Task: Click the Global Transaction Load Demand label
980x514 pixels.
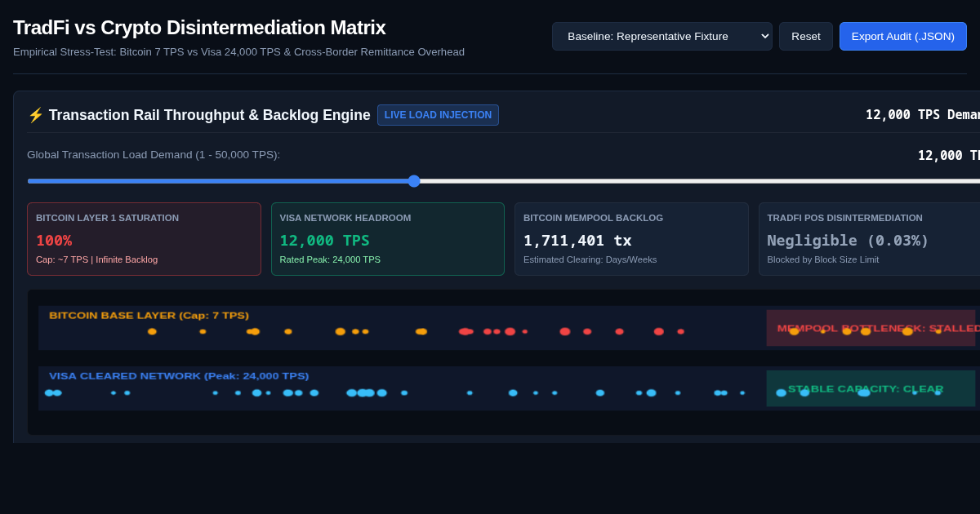Action: click(x=154, y=155)
